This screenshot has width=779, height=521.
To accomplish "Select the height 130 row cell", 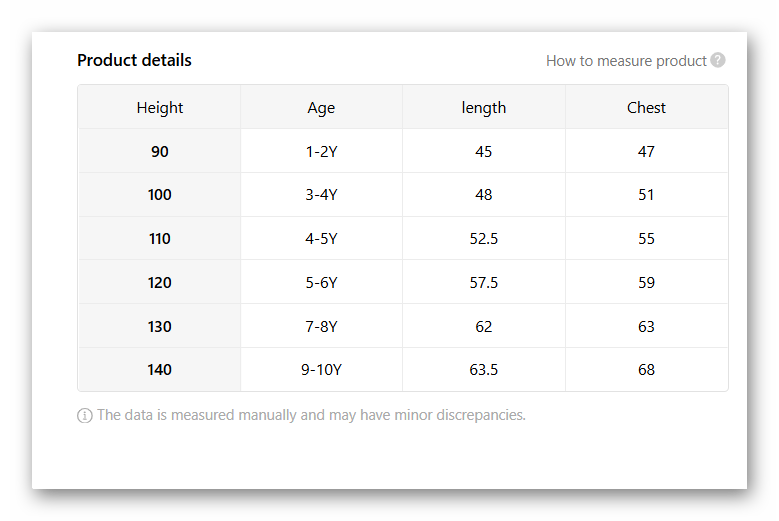I will point(160,327).
